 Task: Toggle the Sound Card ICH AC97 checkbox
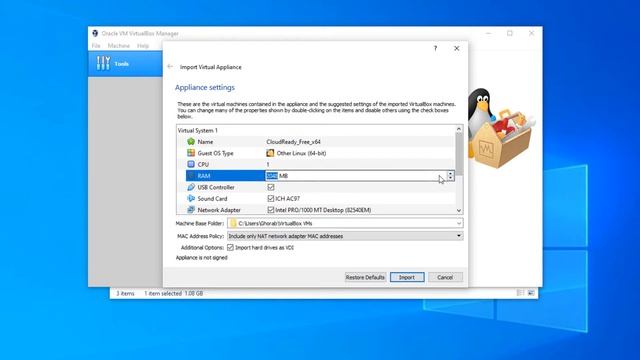pyautogui.click(x=271, y=198)
